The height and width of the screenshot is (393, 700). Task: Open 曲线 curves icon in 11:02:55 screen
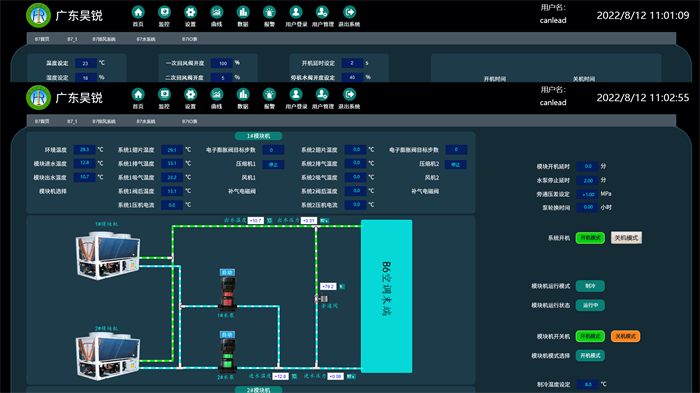click(x=217, y=99)
